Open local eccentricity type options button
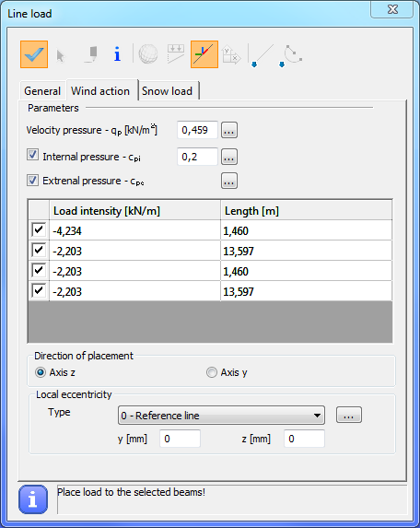Viewport: 420px width, 528px height. [x=349, y=415]
